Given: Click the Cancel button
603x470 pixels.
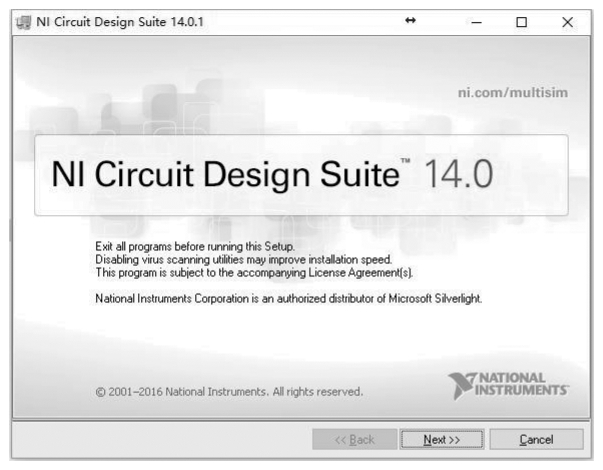Looking at the screenshot, I should [536, 439].
